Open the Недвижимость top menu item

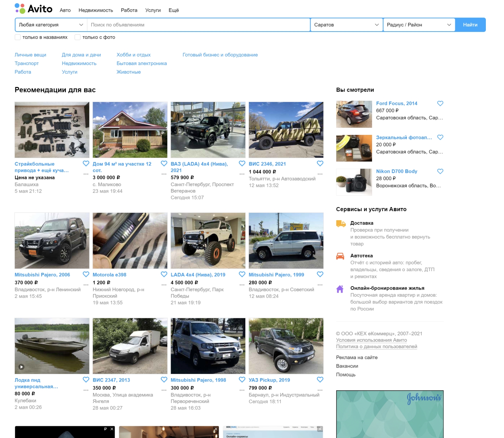point(96,10)
